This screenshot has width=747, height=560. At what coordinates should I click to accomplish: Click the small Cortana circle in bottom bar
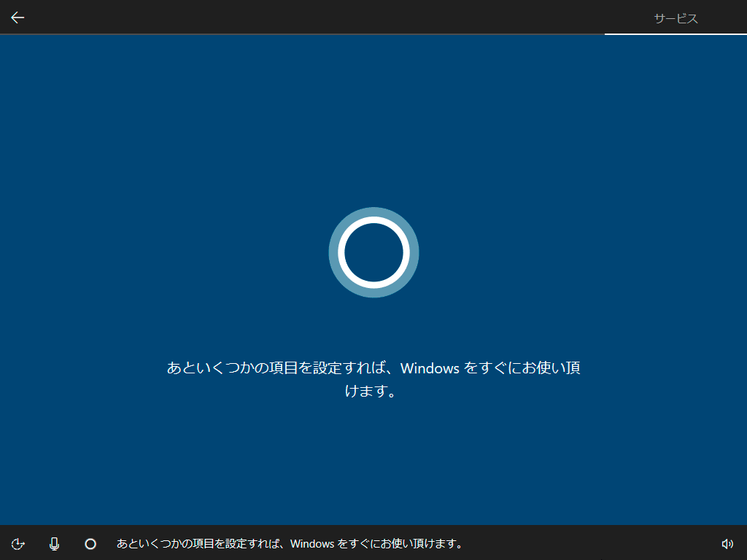coord(90,544)
